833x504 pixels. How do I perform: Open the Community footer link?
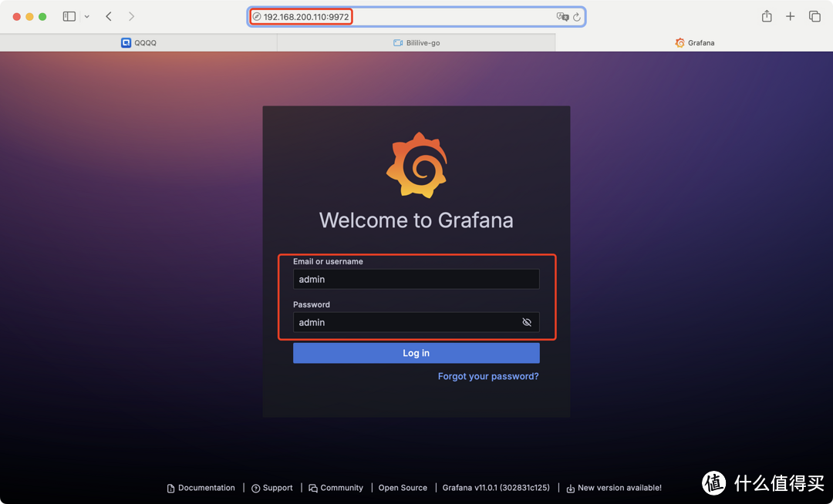(x=336, y=488)
